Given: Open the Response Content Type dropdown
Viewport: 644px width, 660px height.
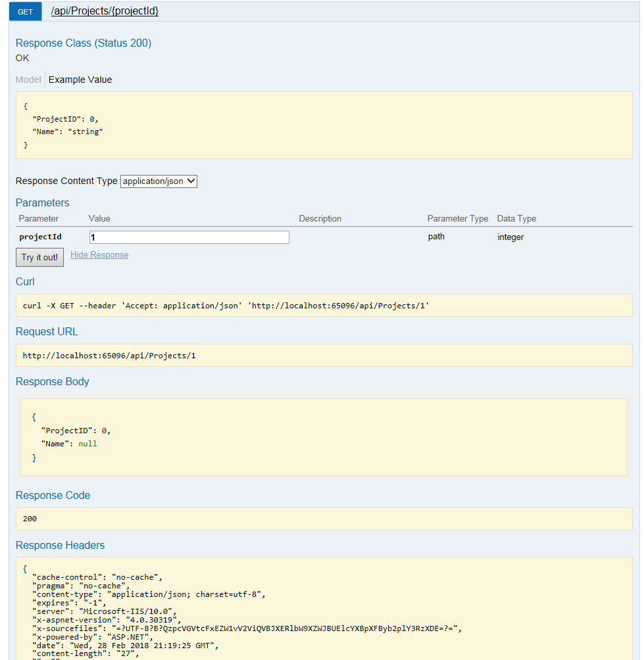Looking at the screenshot, I should coord(159,181).
